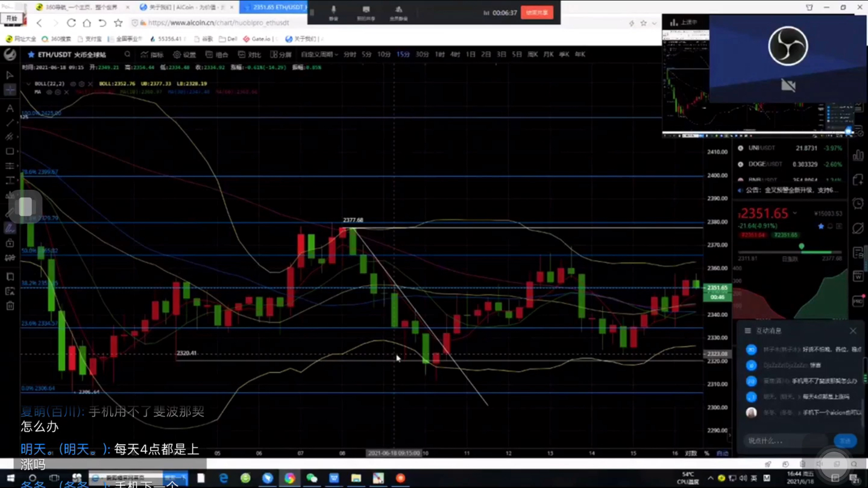The image size is (868, 488).
Task: Click the 组合 combination button
Action: [x=217, y=54]
